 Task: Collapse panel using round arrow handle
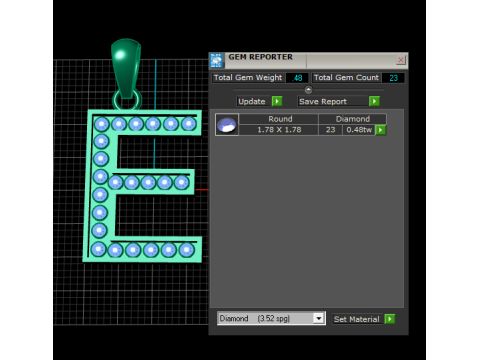tap(308, 90)
